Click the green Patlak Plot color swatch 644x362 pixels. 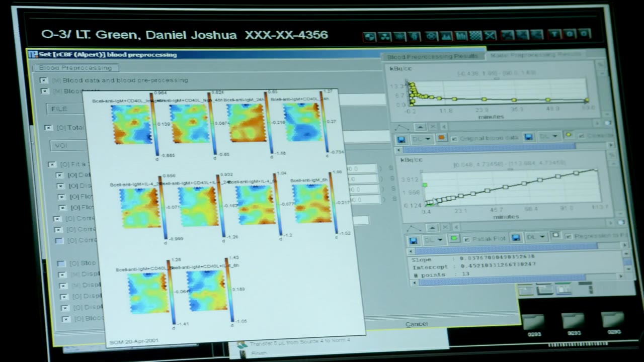pos(454,238)
